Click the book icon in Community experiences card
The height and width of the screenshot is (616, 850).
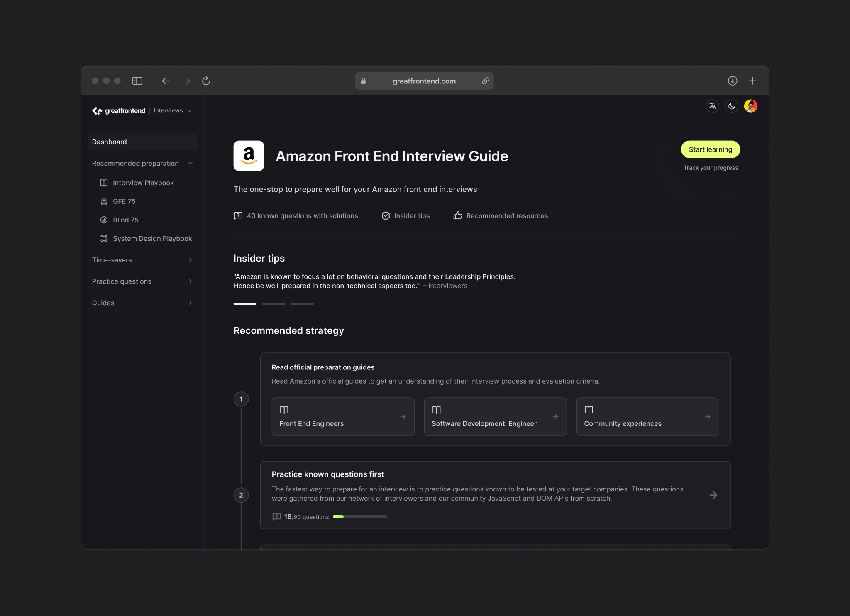(589, 410)
